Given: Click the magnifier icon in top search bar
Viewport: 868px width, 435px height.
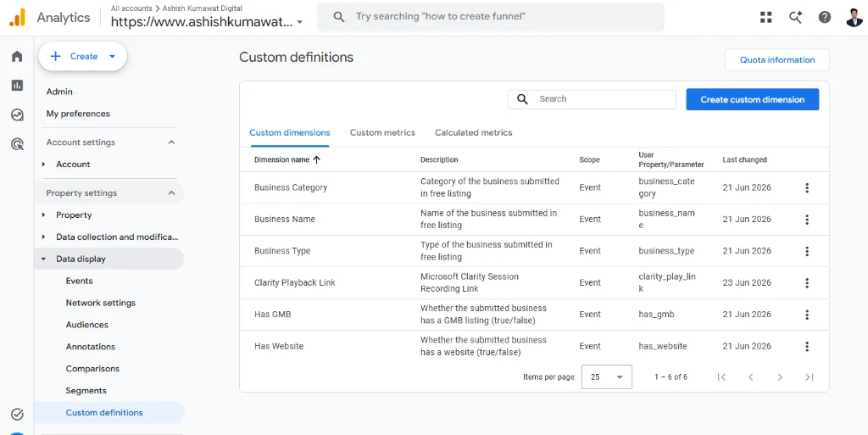Looking at the screenshot, I should tap(339, 17).
